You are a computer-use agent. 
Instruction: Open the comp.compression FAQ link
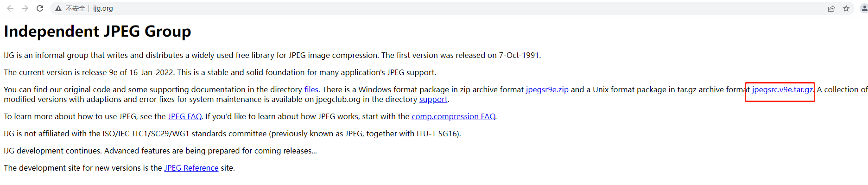click(453, 116)
